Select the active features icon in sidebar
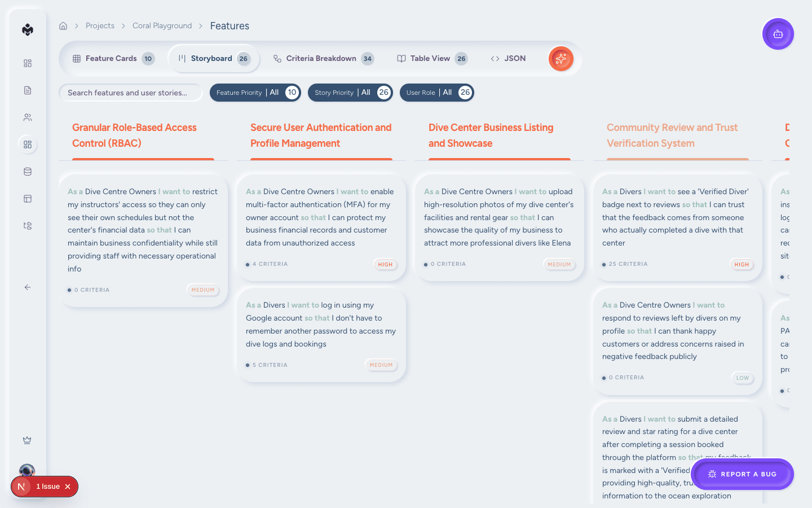 [x=27, y=144]
